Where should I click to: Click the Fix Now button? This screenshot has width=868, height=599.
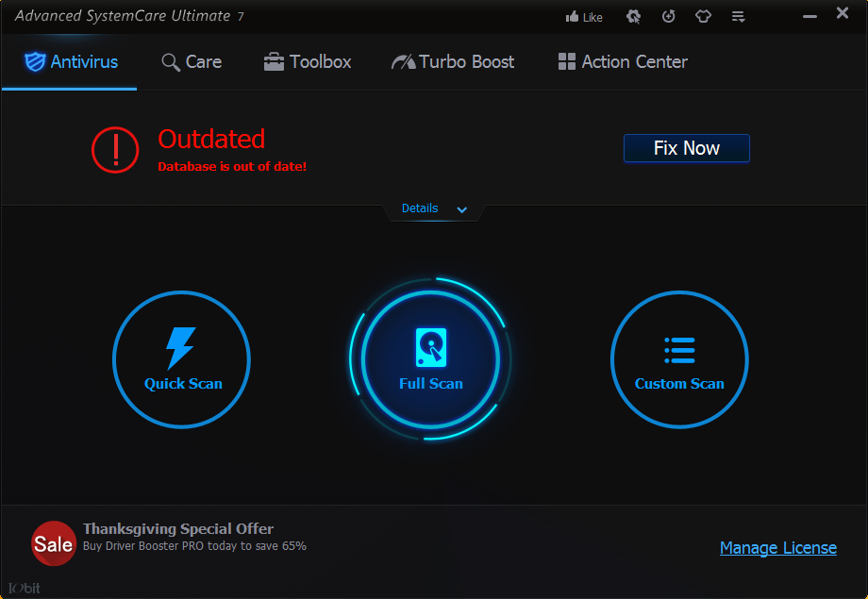[x=687, y=148]
